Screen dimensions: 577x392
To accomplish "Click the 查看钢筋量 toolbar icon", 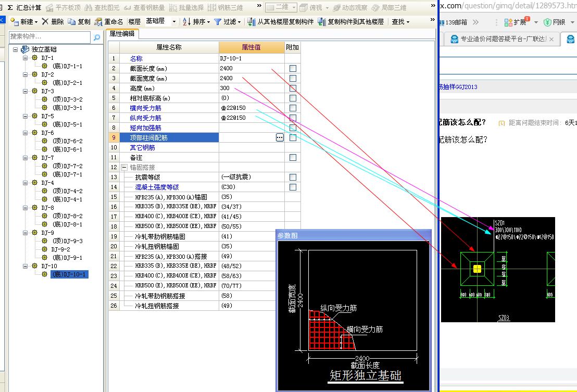I will [x=127, y=7].
